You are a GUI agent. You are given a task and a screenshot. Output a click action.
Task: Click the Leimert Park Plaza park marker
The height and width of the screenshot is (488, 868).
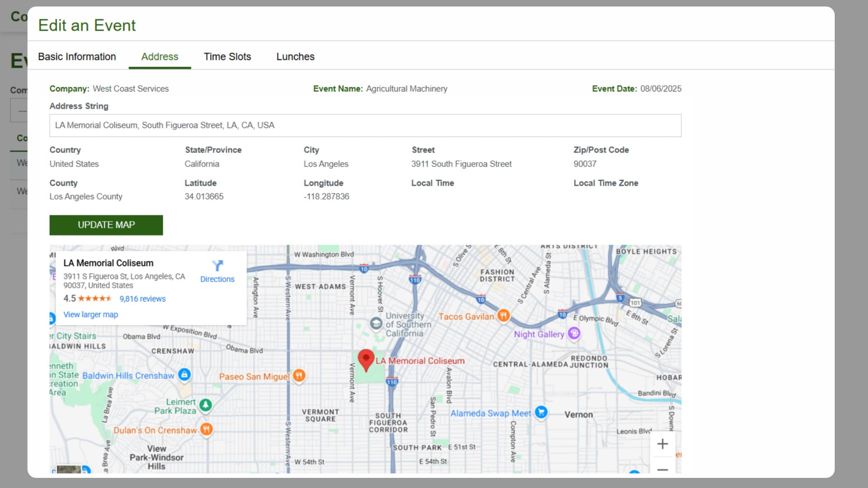coord(206,405)
